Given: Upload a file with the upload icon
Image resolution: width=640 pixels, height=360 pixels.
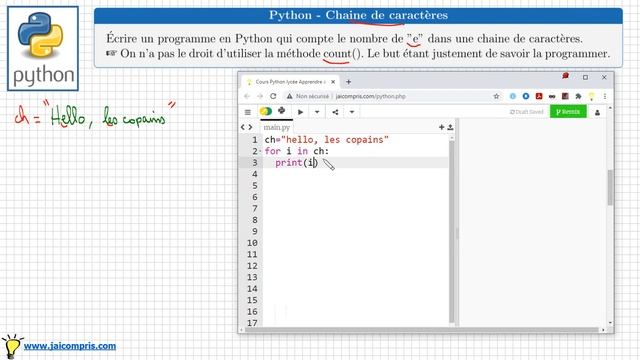Looking at the screenshot, I should 450,127.
